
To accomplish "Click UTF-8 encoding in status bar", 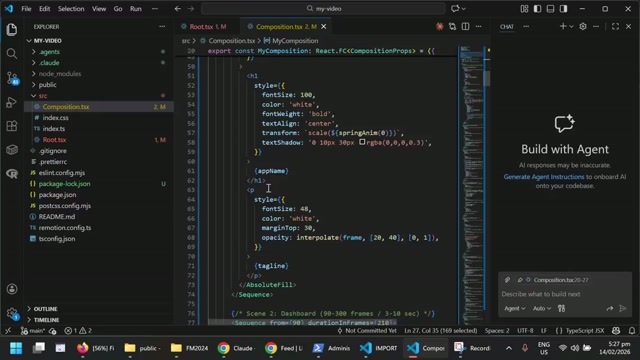I will (x=525, y=331).
